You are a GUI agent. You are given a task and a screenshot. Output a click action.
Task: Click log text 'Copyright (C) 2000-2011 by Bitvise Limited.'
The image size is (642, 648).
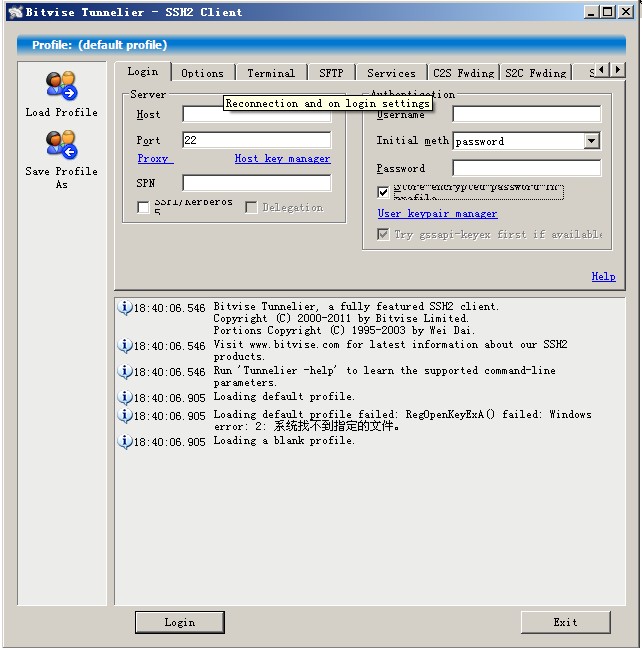pyautogui.click(x=341, y=318)
